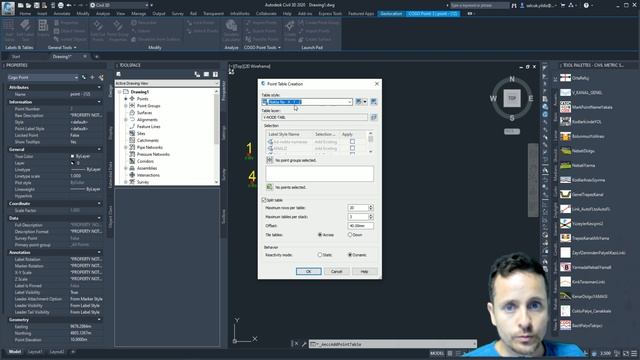Collapse the Attributes section in Properties

click(x=99, y=87)
